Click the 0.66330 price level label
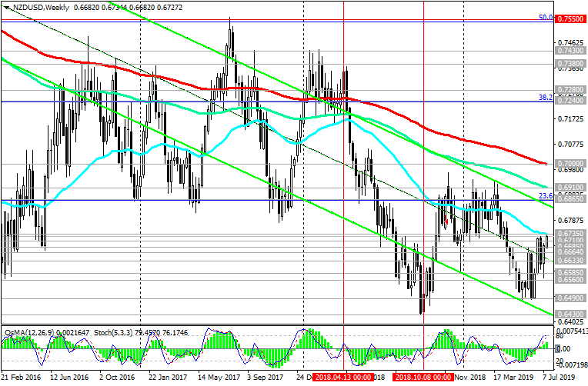Viewport: 588px width, 386px height. (571, 260)
